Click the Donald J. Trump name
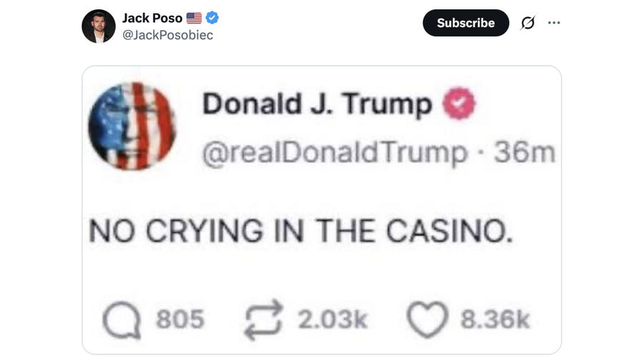Image resolution: width=644 pixels, height=362 pixels. click(317, 104)
